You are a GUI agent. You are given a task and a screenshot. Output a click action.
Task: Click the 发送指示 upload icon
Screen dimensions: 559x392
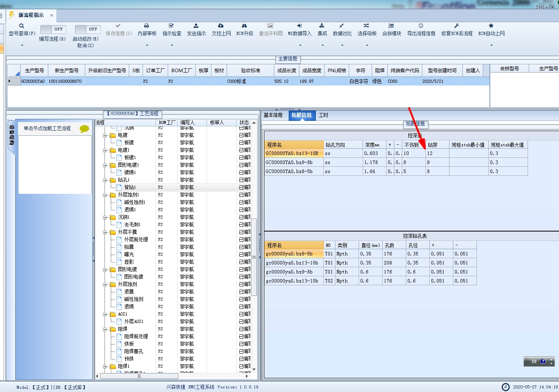(x=196, y=26)
